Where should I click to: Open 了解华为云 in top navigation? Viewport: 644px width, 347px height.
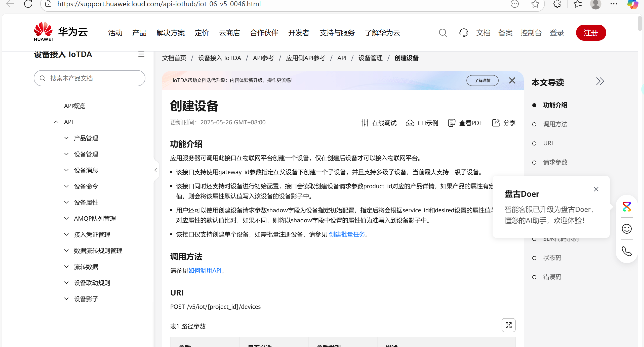(382, 33)
